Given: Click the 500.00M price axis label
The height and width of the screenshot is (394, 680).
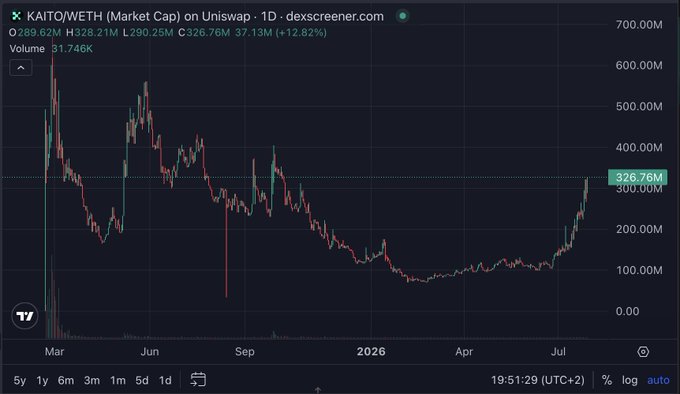Looking at the screenshot, I should pyautogui.click(x=639, y=107).
